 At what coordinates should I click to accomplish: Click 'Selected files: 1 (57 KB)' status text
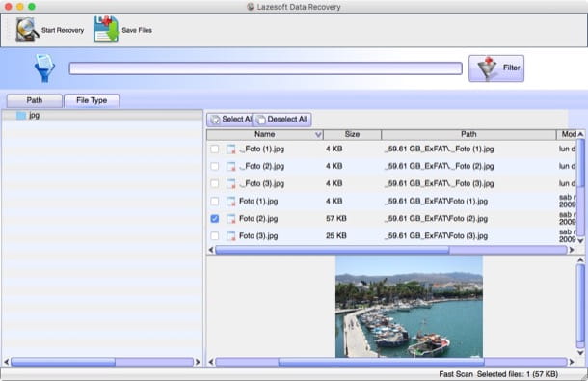[518, 374]
